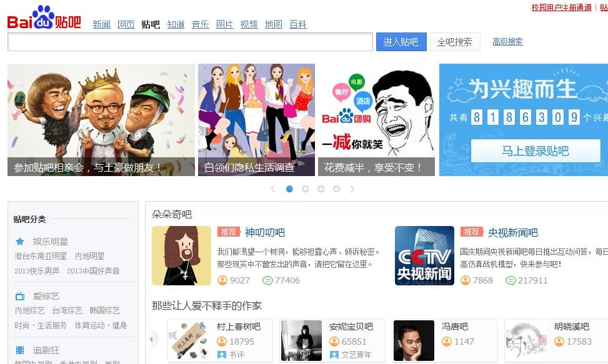This screenshot has height=364, width=608.
Task: Click the Baidu Tieba paw logo
Action: pyautogui.click(x=44, y=17)
